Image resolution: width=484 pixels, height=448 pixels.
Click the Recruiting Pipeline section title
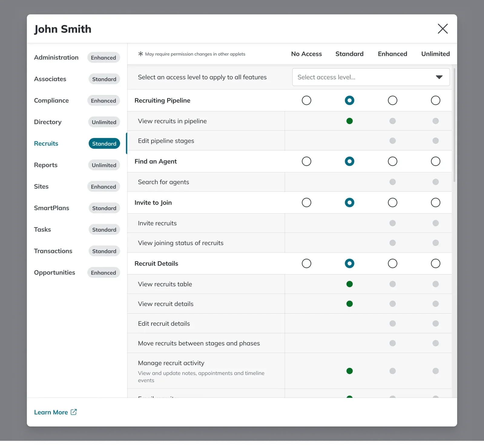pyautogui.click(x=162, y=100)
